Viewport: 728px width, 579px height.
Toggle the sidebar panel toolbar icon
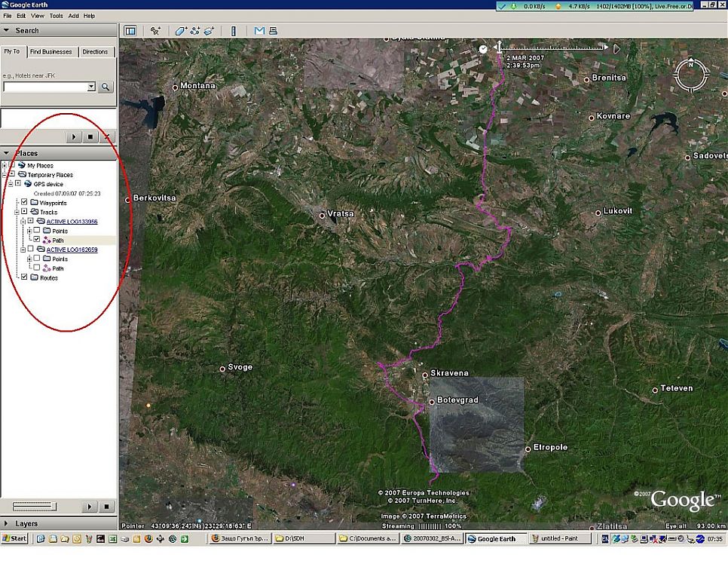click(130, 31)
